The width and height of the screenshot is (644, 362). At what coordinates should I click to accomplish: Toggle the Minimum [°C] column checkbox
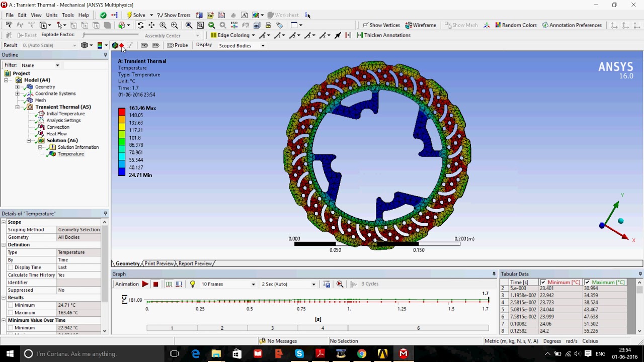click(543, 283)
